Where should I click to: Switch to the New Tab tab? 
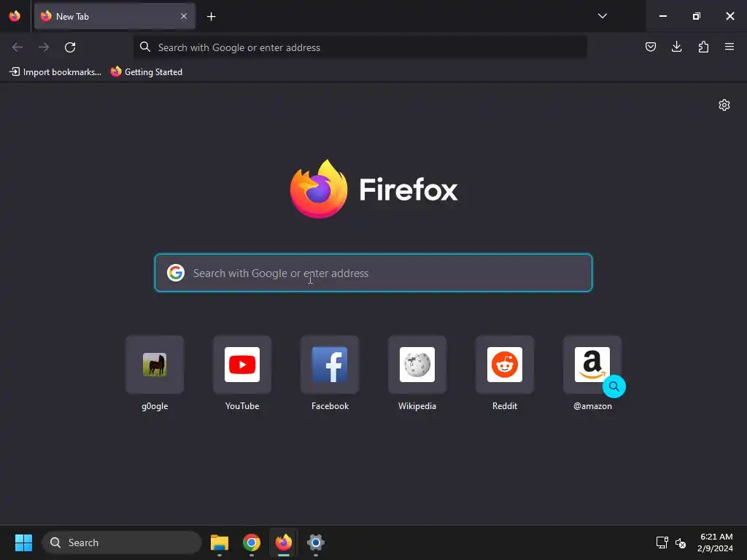pos(115,16)
